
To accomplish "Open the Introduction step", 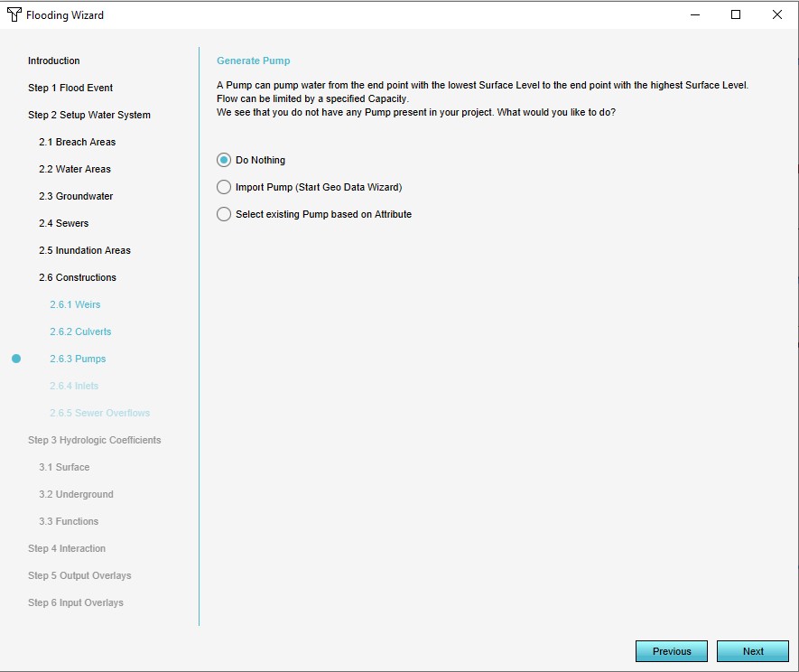I will [x=53, y=61].
